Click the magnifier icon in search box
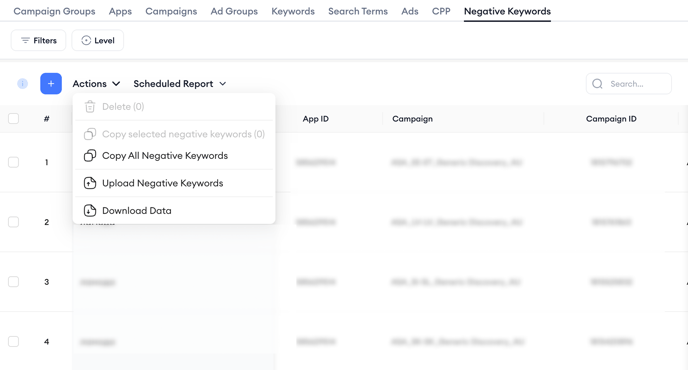 click(x=597, y=84)
